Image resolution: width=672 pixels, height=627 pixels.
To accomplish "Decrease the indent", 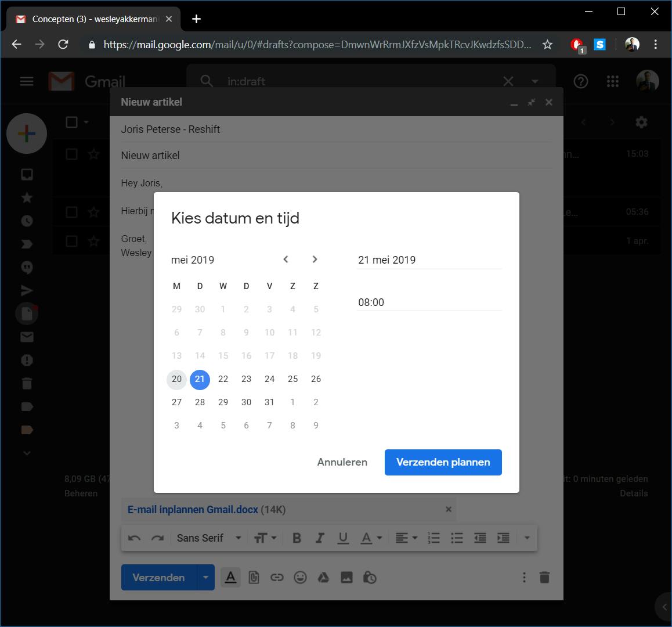I will pos(480,538).
